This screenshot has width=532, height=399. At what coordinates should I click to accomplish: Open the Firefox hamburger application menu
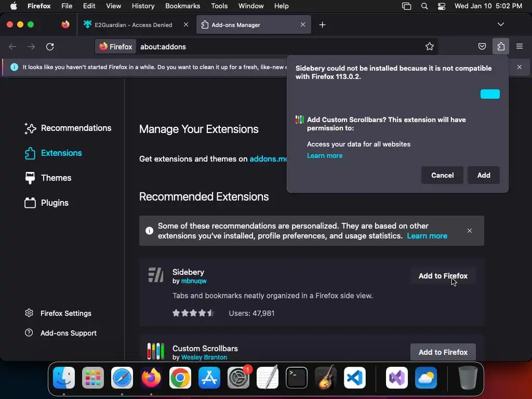(520, 46)
